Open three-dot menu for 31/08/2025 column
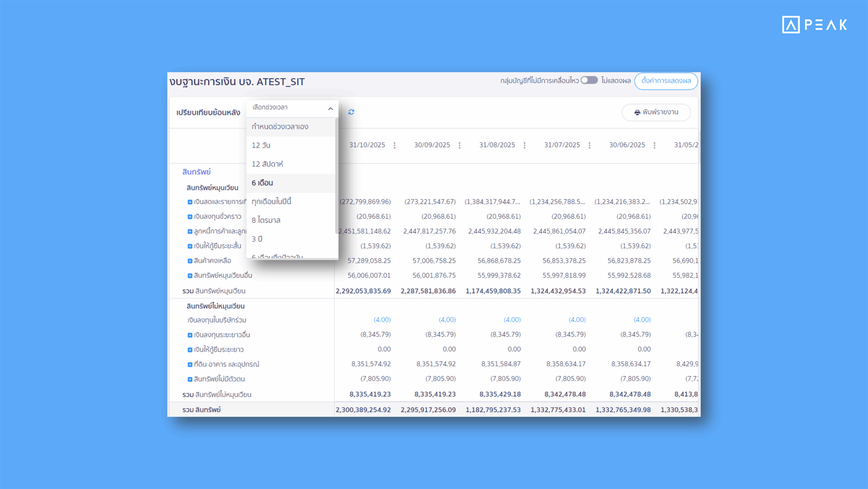The image size is (868, 489). 525,145
